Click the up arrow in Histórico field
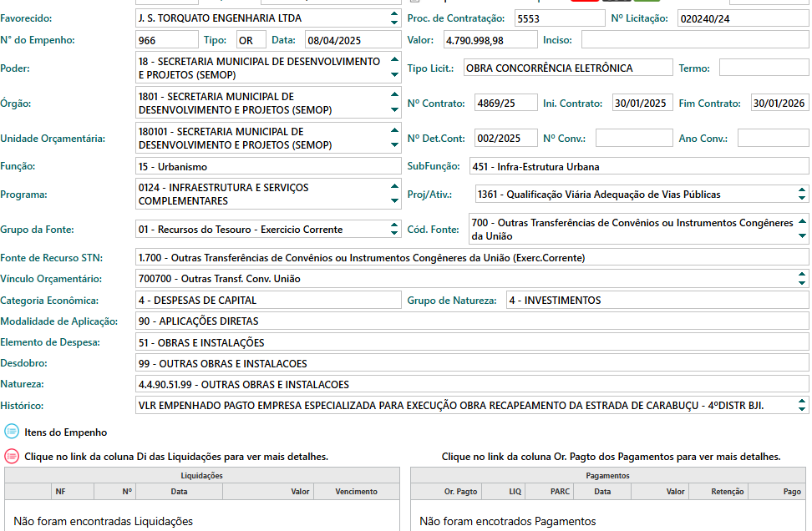 [x=802, y=401]
